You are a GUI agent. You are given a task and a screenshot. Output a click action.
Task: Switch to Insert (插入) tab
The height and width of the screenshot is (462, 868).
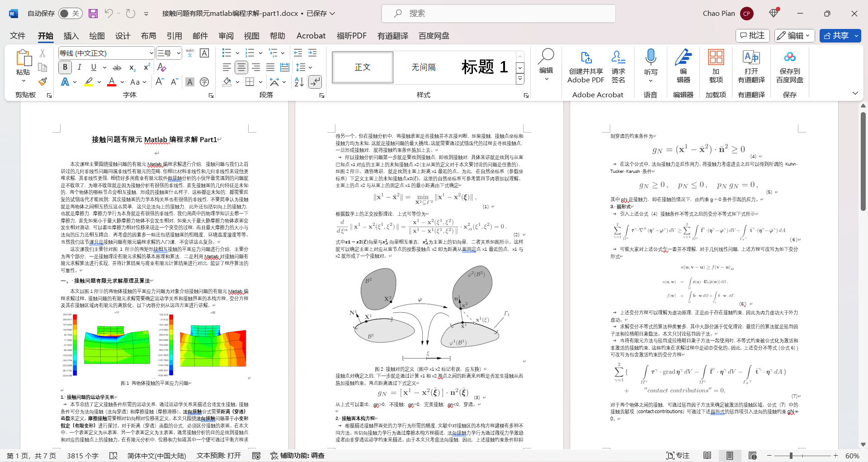[x=71, y=36]
